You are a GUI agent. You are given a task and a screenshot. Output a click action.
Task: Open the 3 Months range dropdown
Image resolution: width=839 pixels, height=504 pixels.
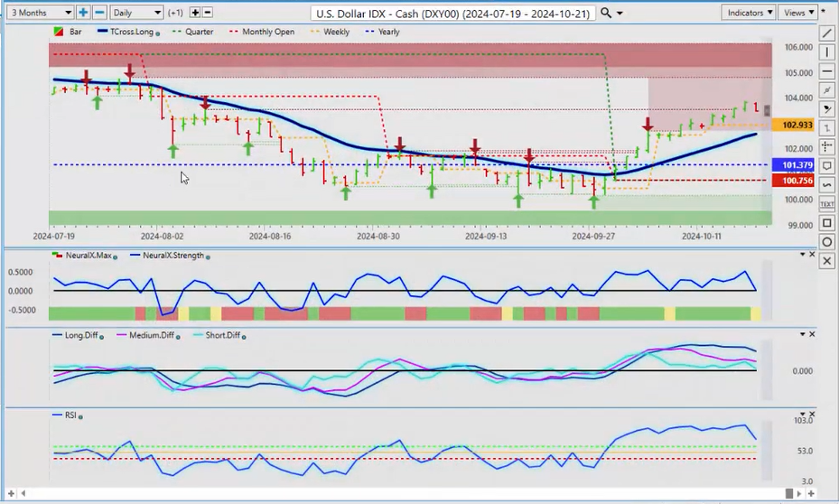(38, 13)
